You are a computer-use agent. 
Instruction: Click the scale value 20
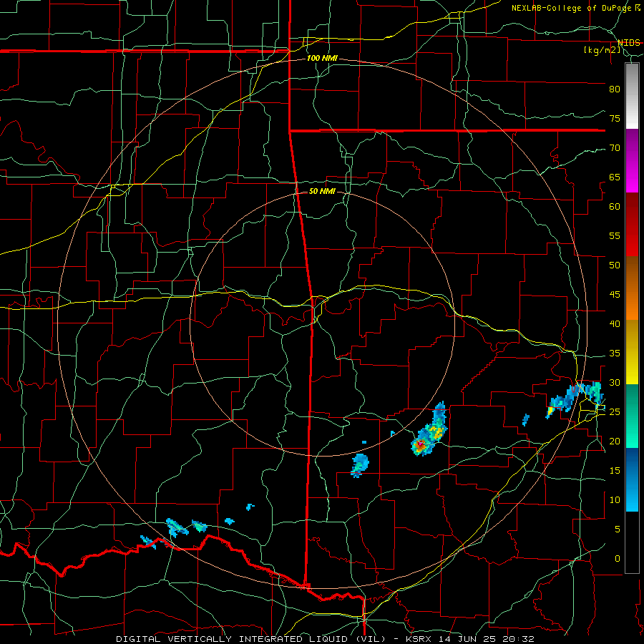point(615,441)
